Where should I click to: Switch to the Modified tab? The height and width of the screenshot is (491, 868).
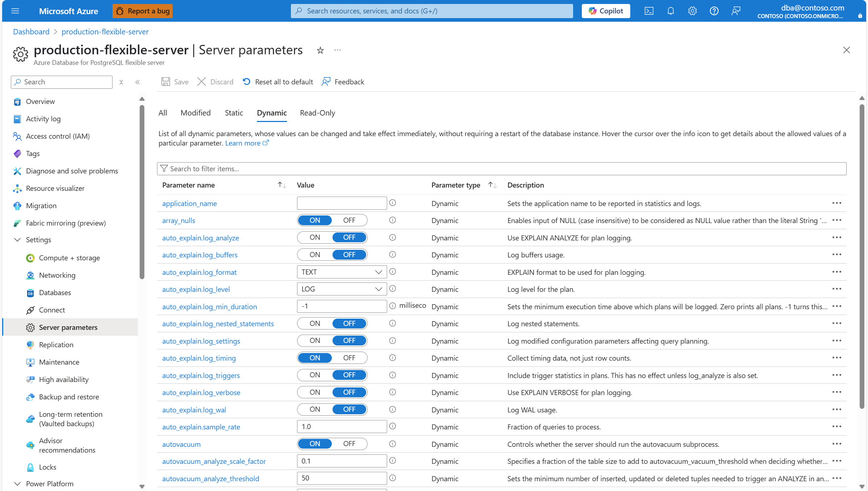(195, 113)
